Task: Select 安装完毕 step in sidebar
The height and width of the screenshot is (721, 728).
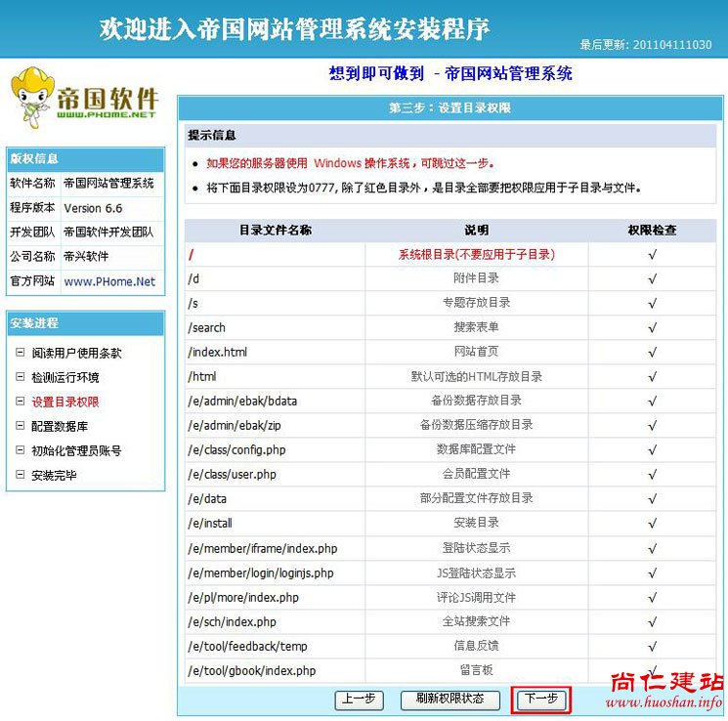Action: click(53, 475)
